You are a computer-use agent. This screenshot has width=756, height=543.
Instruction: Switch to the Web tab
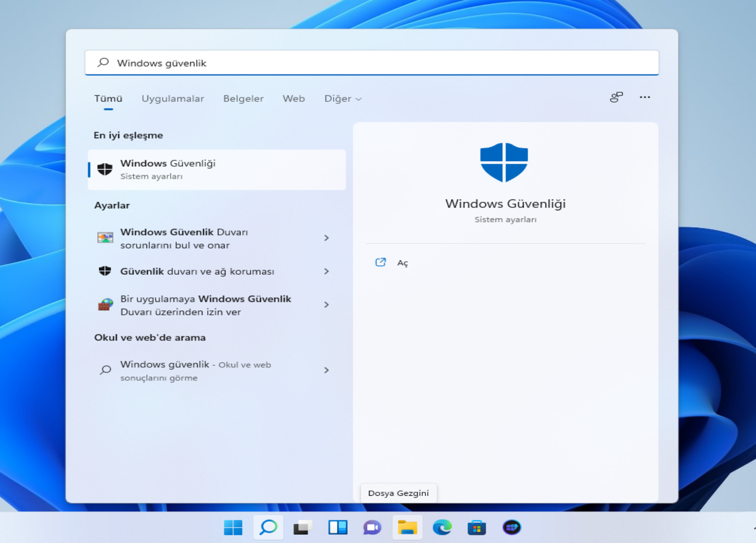[294, 99]
